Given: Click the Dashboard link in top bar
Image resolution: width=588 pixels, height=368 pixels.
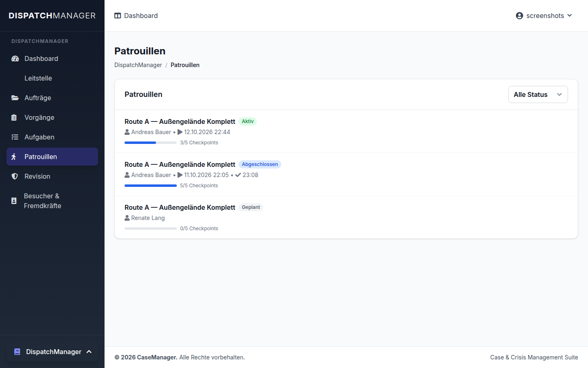Looking at the screenshot, I should [x=136, y=16].
